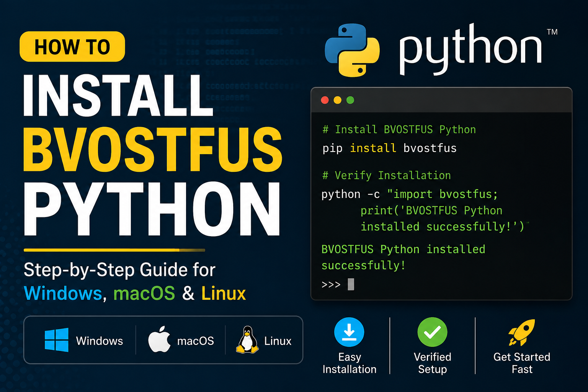This screenshot has height=392, width=588.
Task: Click the 'python -c "import bvostfus;' line
Action: (x=410, y=194)
